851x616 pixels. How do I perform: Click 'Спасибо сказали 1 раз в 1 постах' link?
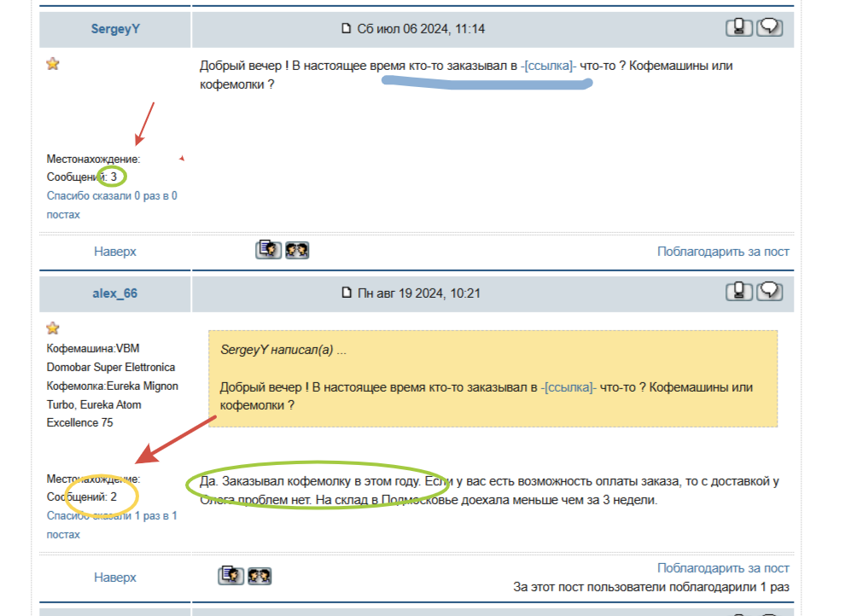coord(112,516)
